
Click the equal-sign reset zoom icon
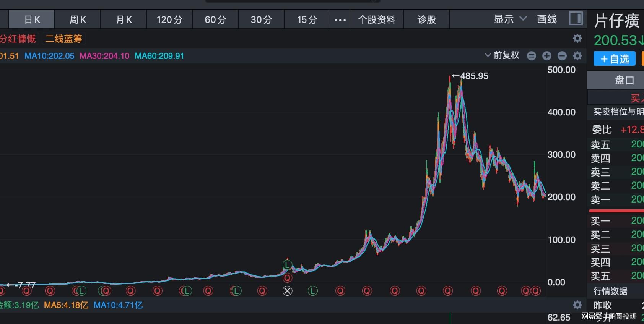click(x=532, y=56)
